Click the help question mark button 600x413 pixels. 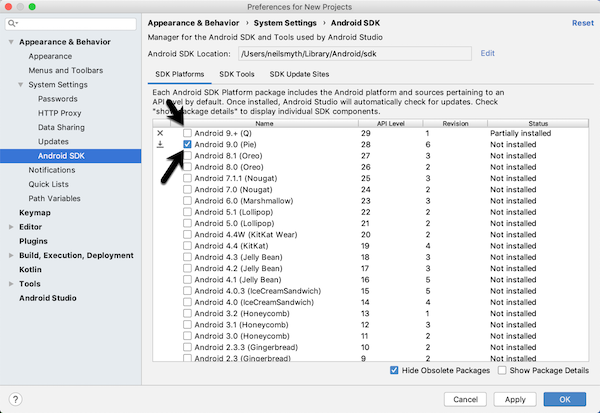coord(15,400)
